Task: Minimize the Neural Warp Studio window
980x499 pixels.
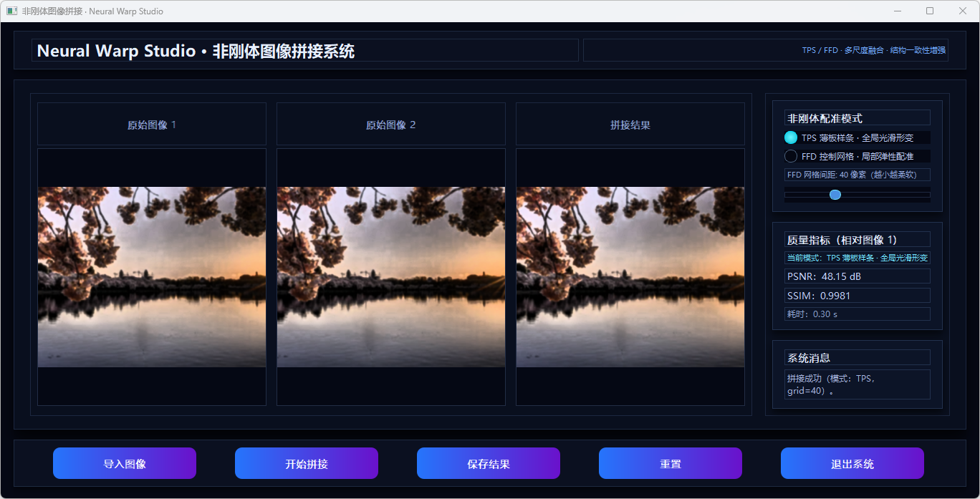Action: pyautogui.click(x=898, y=11)
